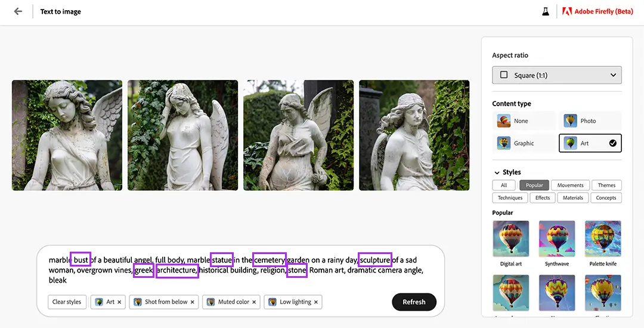
Task: Click the Clear styles button
Action: pos(67,302)
